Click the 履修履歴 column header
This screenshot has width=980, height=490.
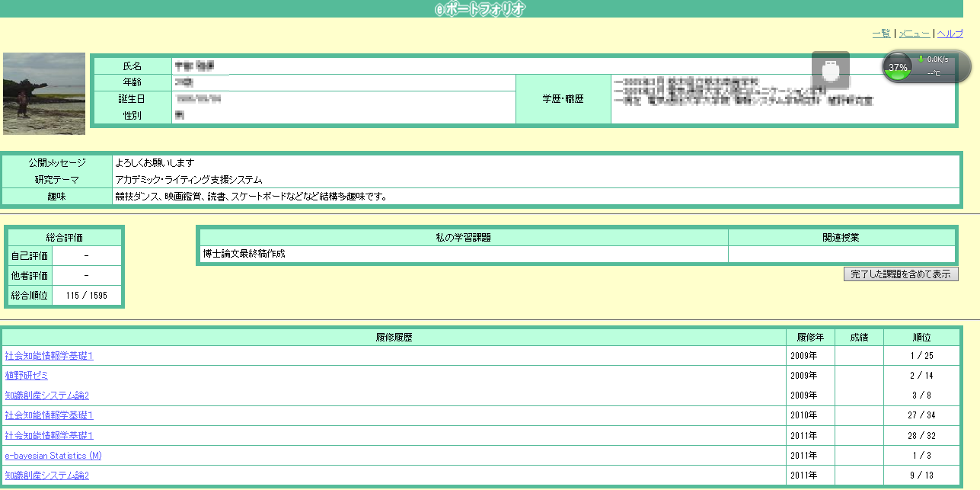pyautogui.click(x=394, y=337)
